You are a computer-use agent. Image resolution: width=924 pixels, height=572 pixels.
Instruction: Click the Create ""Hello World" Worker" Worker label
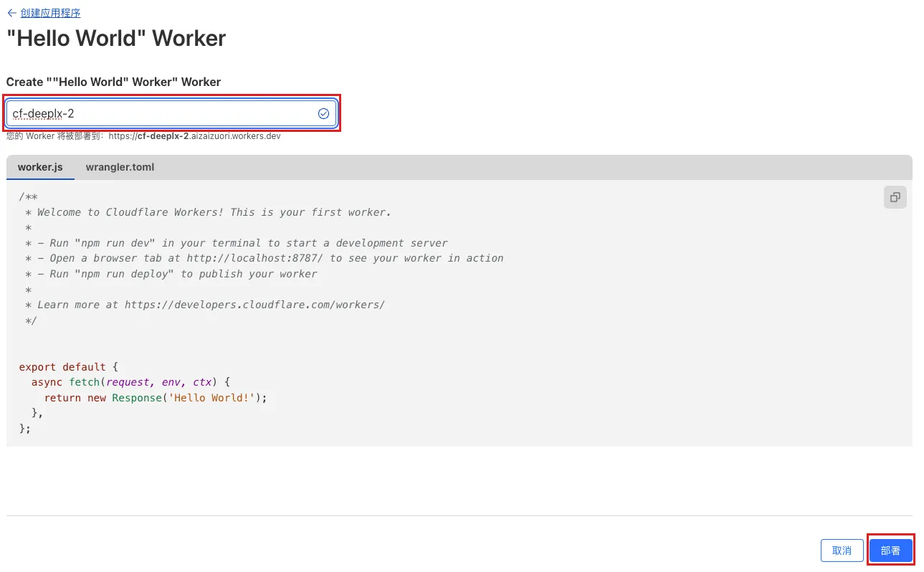coord(113,82)
